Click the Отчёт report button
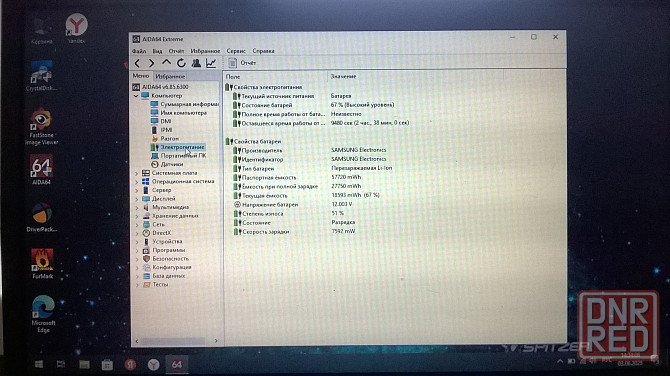 pos(242,63)
